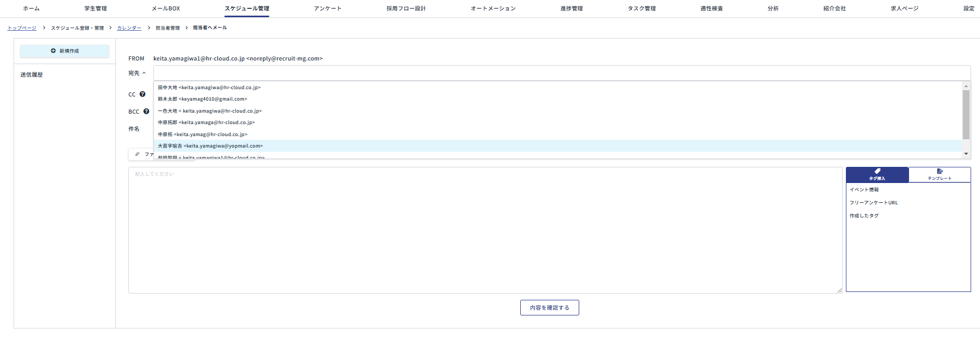Screen dimensions: 980x341
Task: Select recipient 中原拓 keita.yamag address
Action: click(558, 135)
